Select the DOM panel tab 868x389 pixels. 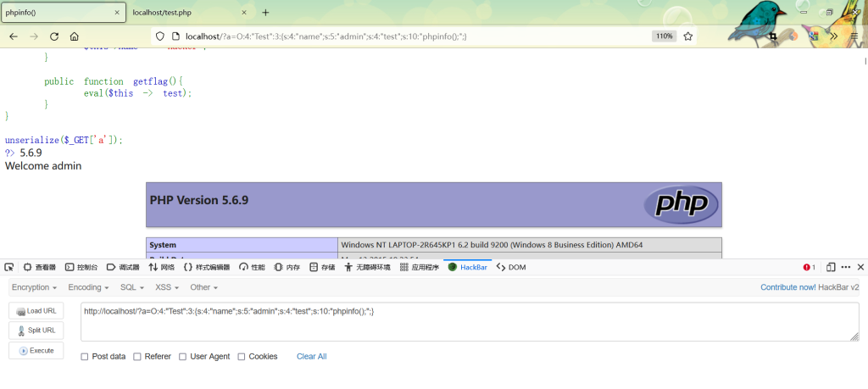click(511, 267)
